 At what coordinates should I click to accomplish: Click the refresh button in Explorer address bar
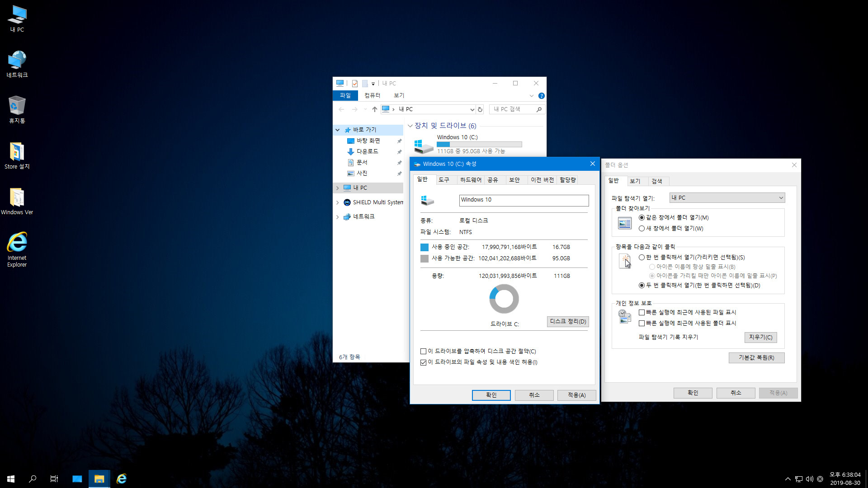click(x=480, y=109)
